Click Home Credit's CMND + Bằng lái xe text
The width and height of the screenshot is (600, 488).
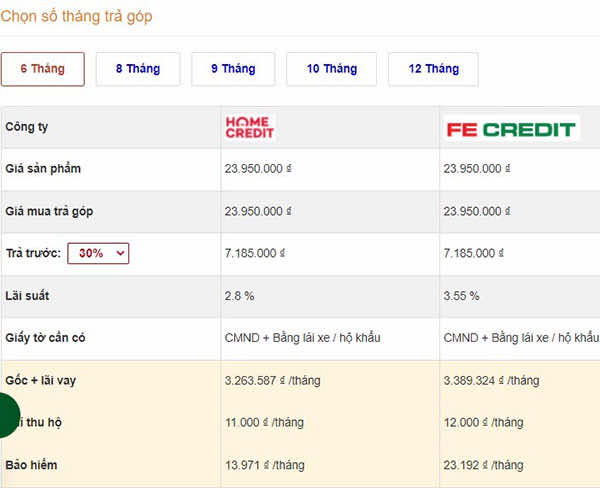click(x=303, y=338)
